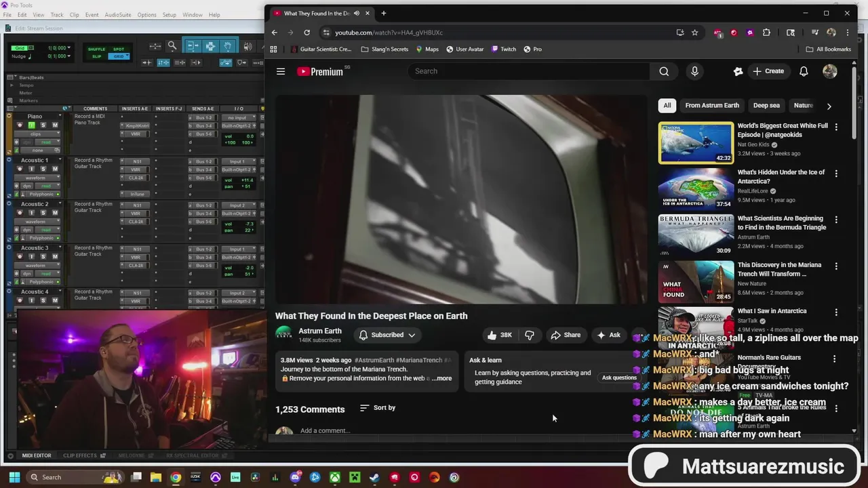Viewport: 868px width, 488px height.
Task: Open options for Great White Shark video
Action: (x=836, y=127)
